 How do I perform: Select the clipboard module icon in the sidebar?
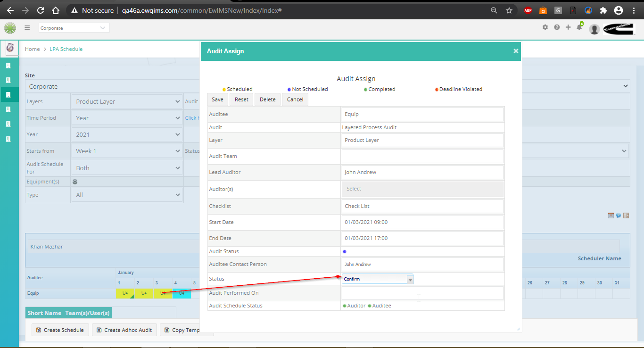9,48
